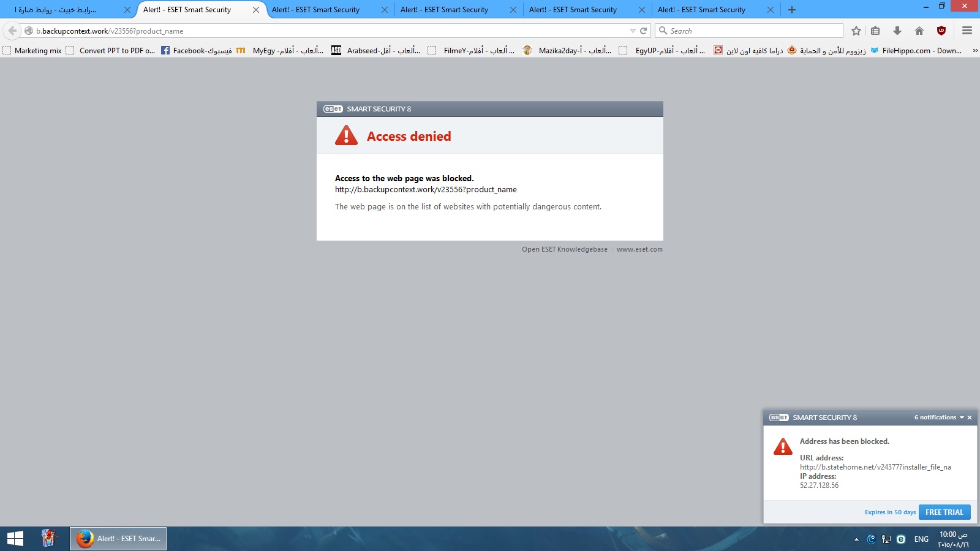Open the دراما كافيه اون لاين bookmark
This screenshot has width=980, height=551.
[748, 51]
